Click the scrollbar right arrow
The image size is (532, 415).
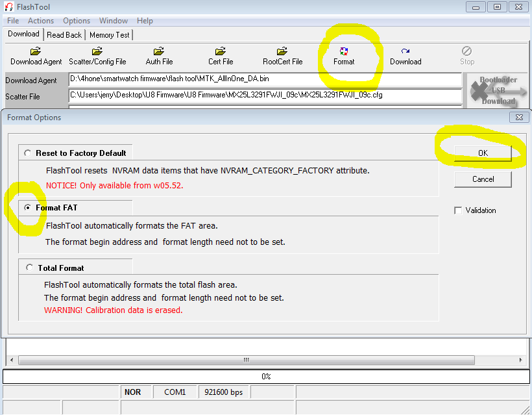pyautogui.click(x=520, y=360)
